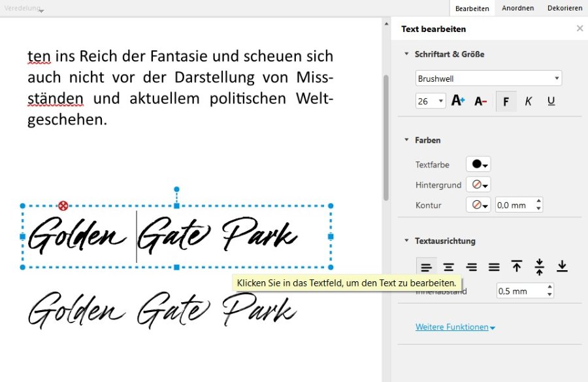Click the top-center handle of text box
The image size is (588, 382).
(x=176, y=206)
